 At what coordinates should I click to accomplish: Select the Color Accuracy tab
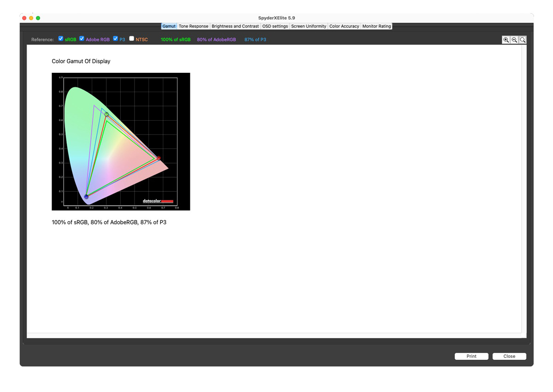pyautogui.click(x=344, y=26)
